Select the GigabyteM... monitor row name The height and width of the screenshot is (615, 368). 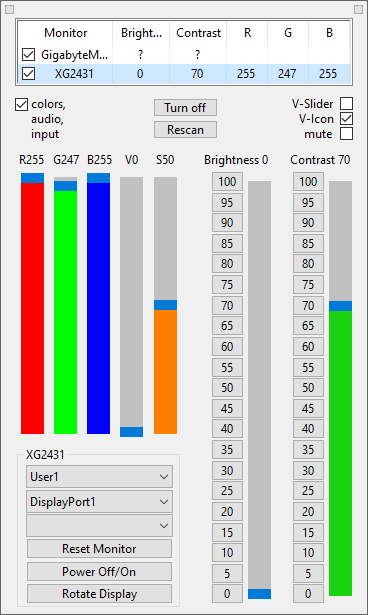[75, 55]
